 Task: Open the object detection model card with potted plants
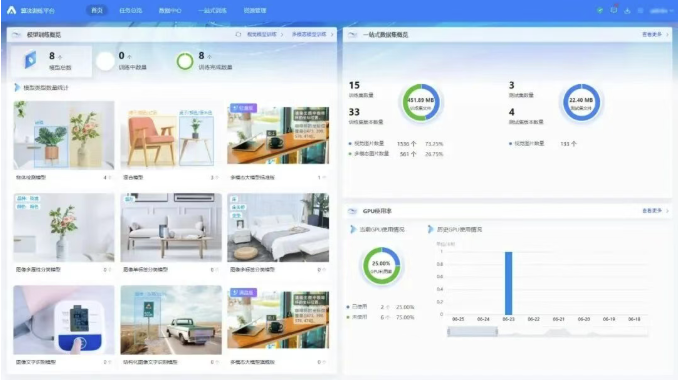pos(64,135)
